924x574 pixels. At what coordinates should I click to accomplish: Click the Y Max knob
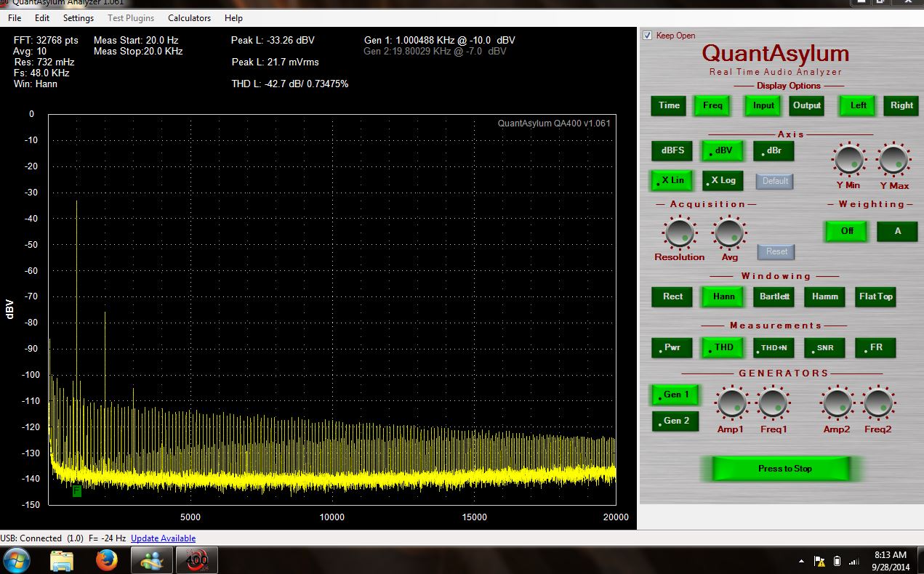click(x=893, y=160)
